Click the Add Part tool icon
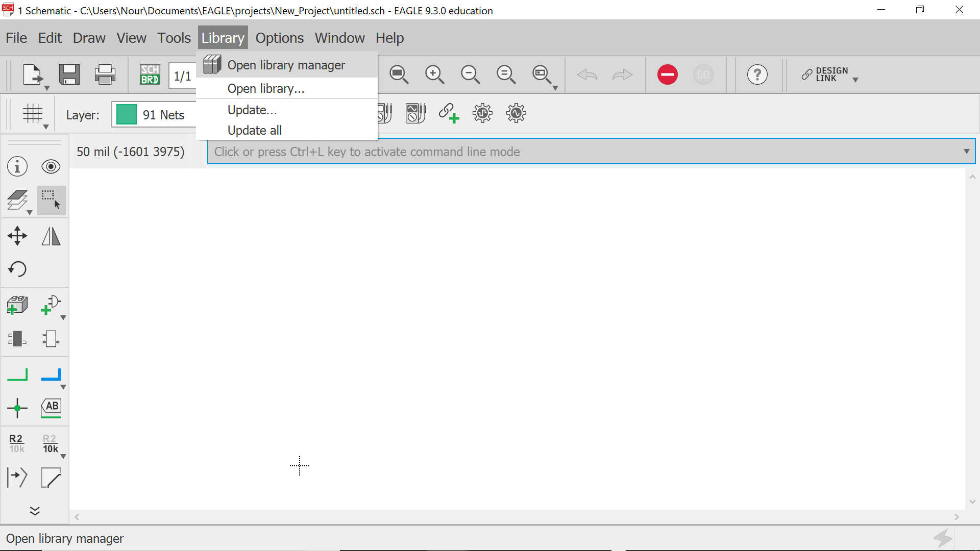This screenshot has height=551, width=980. point(17,305)
